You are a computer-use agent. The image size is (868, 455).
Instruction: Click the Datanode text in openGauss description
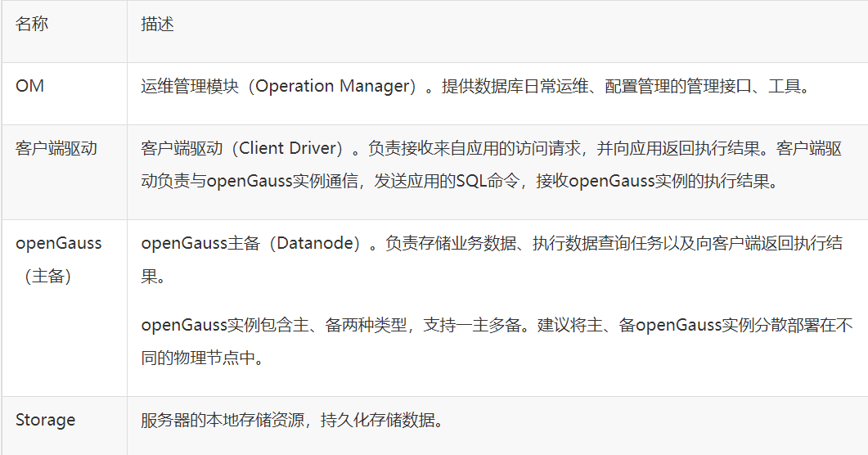tap(314, 244)
